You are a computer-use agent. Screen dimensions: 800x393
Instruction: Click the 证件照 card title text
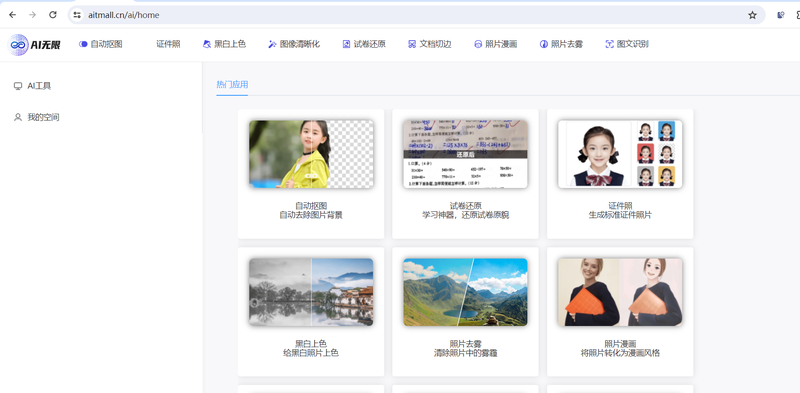[x=620, y=206]
